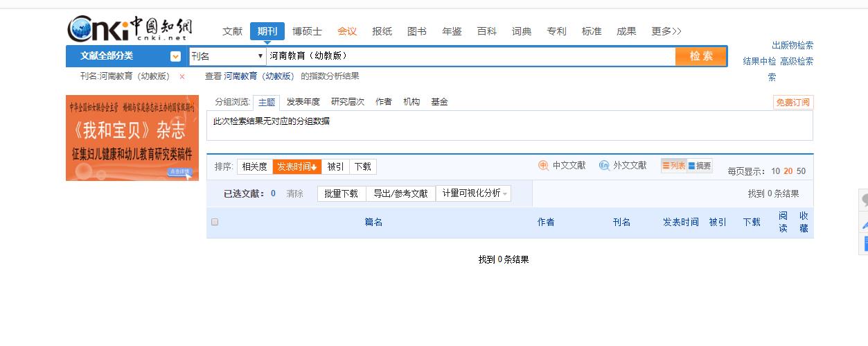
Task: Select 外文文献 globe icon
Action: (x=604, y=166)
